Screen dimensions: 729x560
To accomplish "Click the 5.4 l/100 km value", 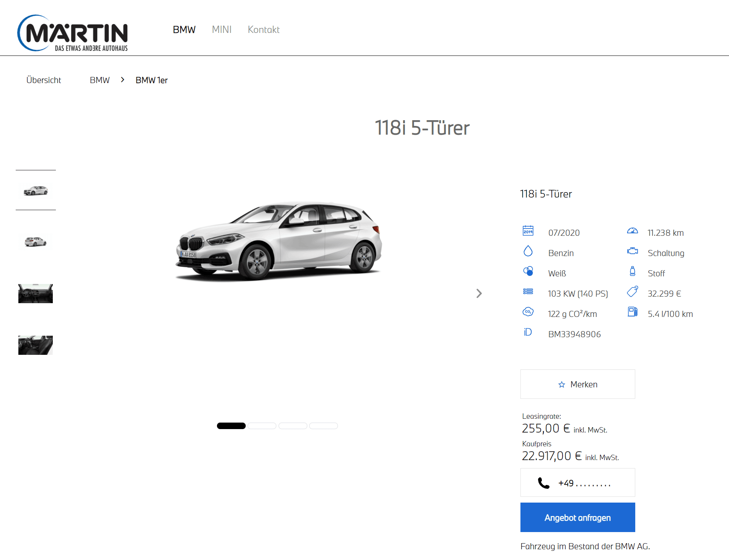I will click(x=670, y=314).
